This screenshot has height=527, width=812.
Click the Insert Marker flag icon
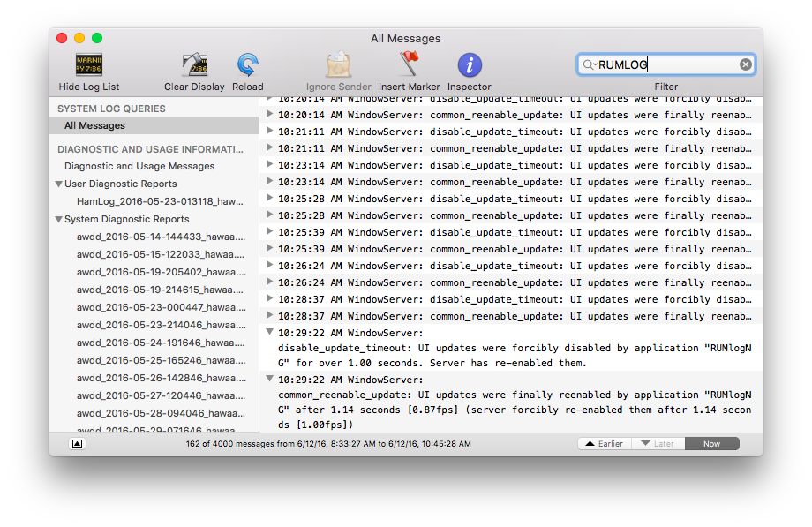410,64
